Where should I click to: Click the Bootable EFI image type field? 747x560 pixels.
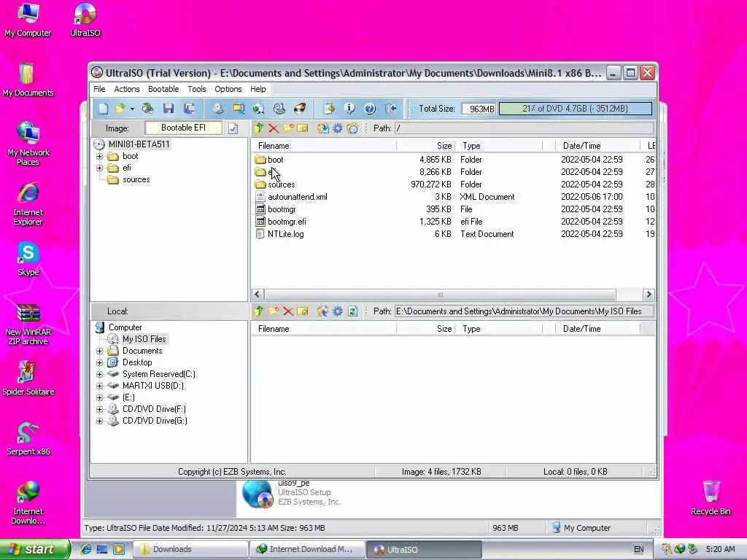[x=183, y=128]
